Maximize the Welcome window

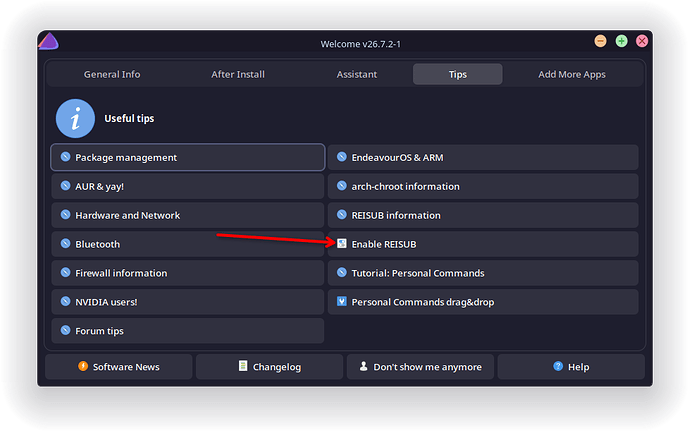click(x=621, y=41)
